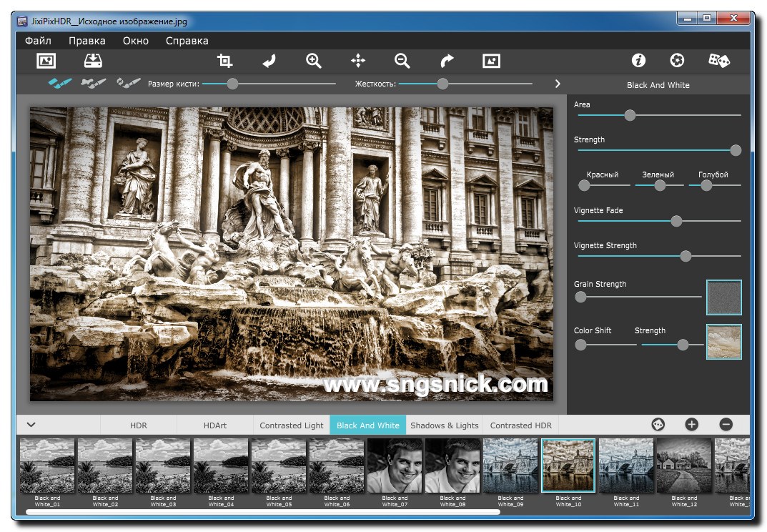Add a preset with plus icon
Viewport: 767px width, 532px height.
click(692, 424)
